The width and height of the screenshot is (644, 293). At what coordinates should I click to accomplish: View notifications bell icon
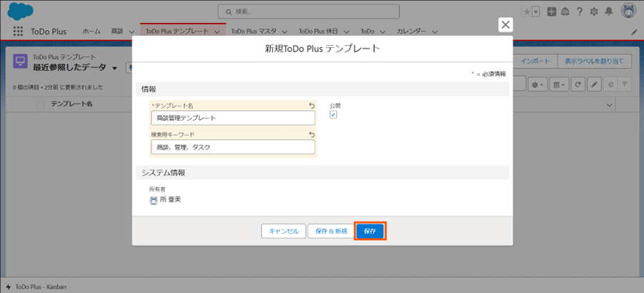coord(609,12)
